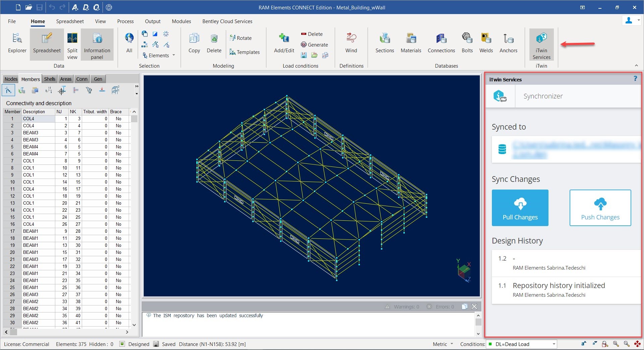Open the Connections database
The image size is (644, 350).
point(441,43)
